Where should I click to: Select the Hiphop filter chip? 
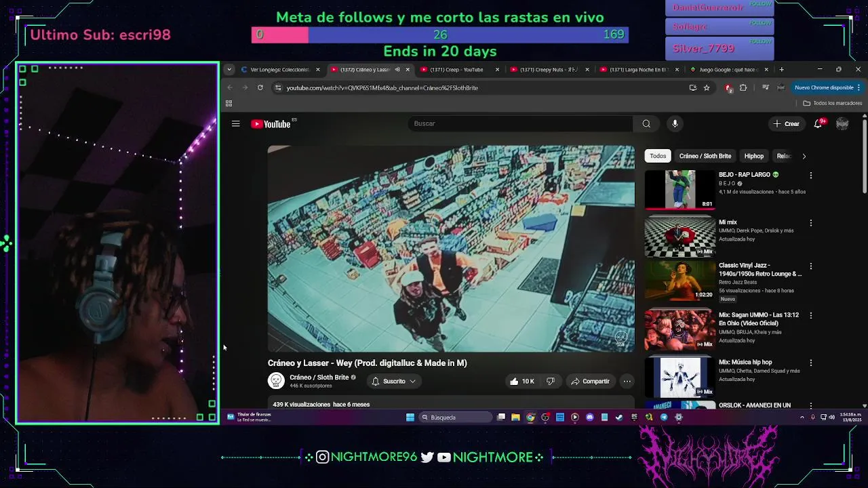pyautogui.click(x=754, y=156)
